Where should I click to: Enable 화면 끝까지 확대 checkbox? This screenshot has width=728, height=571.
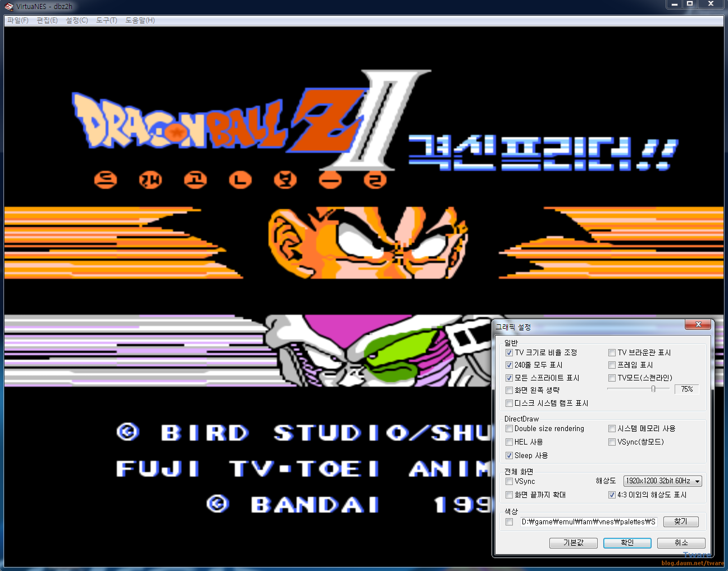509,495
